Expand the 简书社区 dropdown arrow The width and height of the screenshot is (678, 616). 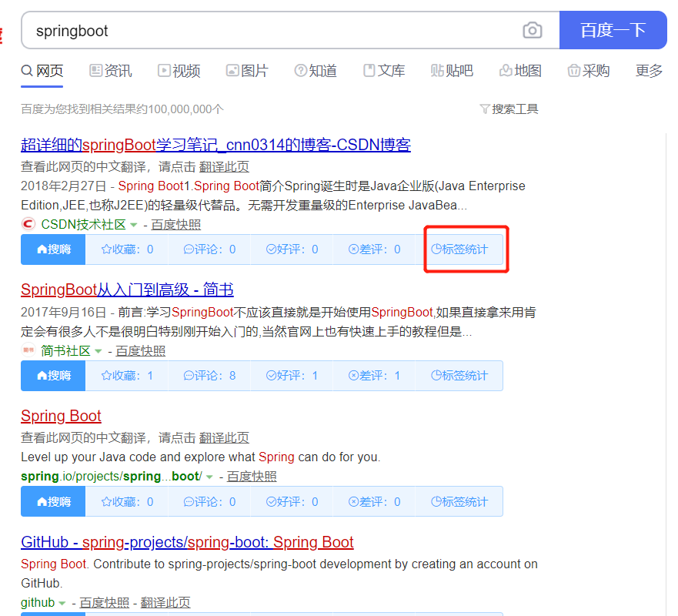99,351
